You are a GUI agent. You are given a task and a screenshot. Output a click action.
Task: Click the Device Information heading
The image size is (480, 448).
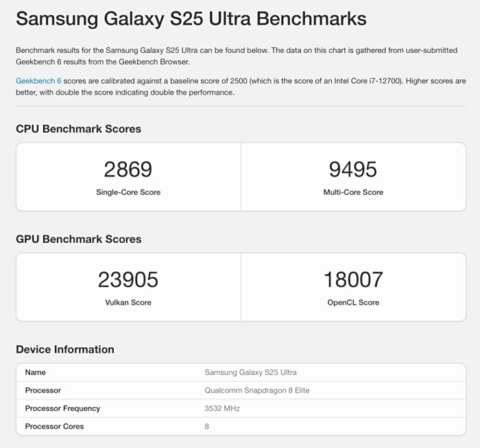point(65,349)
